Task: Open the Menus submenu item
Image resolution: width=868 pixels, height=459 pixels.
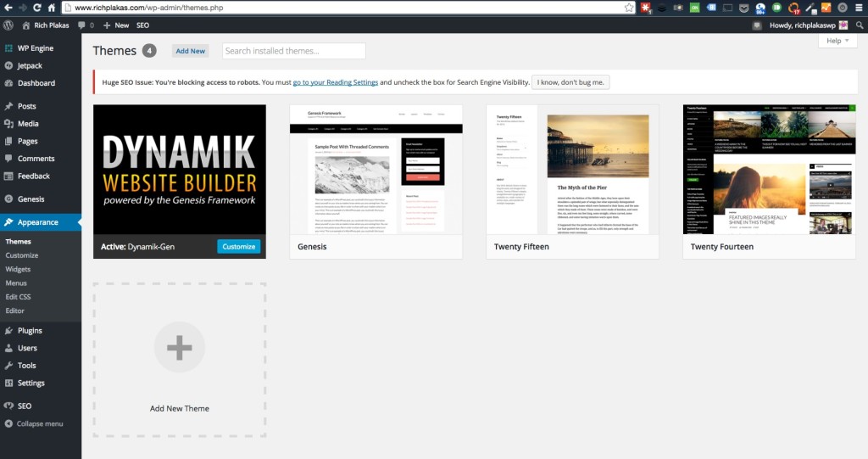Action: coord(16,283)
